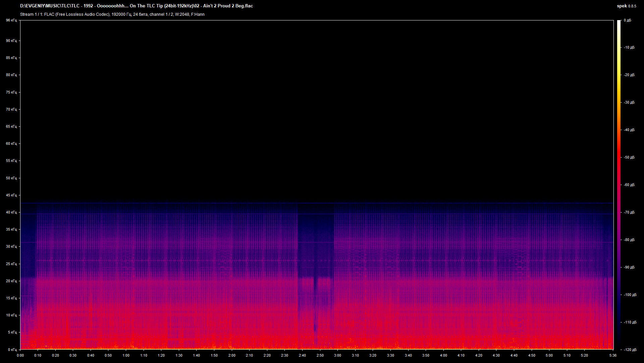Screen dimensions: 644x363
Task: Click the 0:00 start time label
Action: pyautogui.click(x=20, y=355)
